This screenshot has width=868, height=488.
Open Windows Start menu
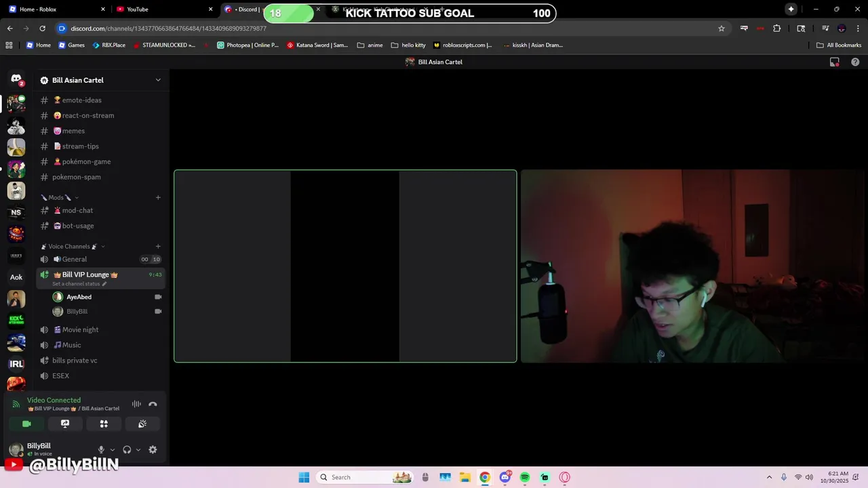(x=304, y=477)
